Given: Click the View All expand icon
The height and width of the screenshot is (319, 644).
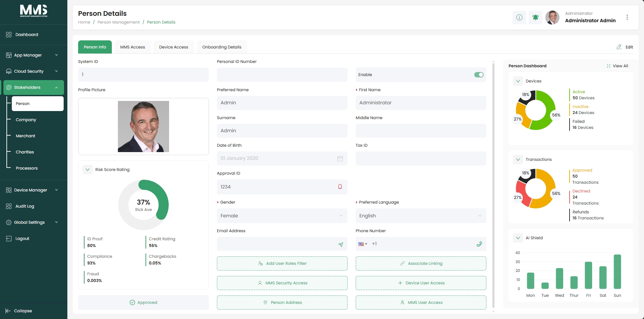Looking at the screenshot, I should (608, 66).
